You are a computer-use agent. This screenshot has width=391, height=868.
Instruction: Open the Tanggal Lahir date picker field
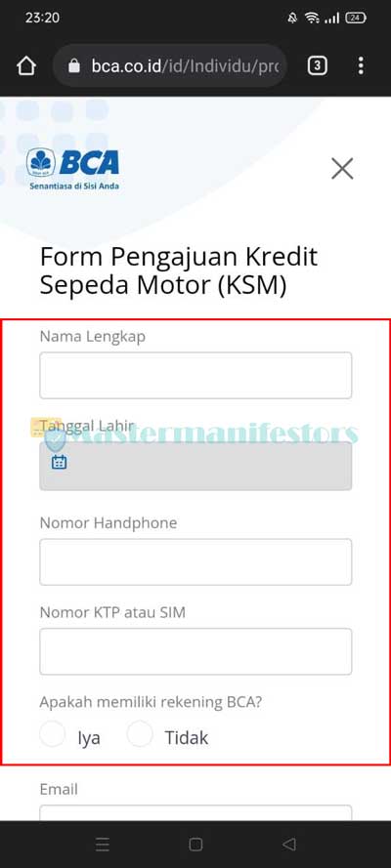click(x=195, y=466)
